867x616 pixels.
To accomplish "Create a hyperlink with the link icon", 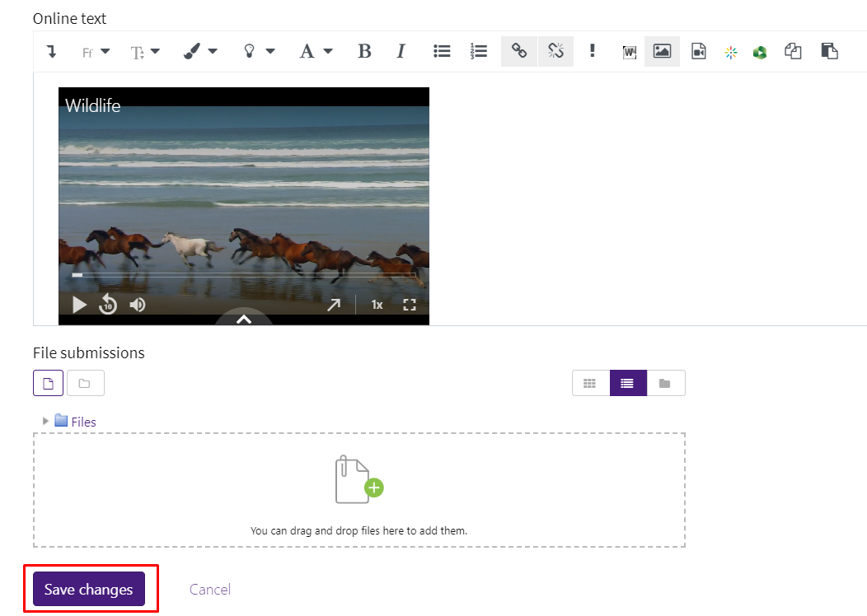I will [x=518, y=51].
